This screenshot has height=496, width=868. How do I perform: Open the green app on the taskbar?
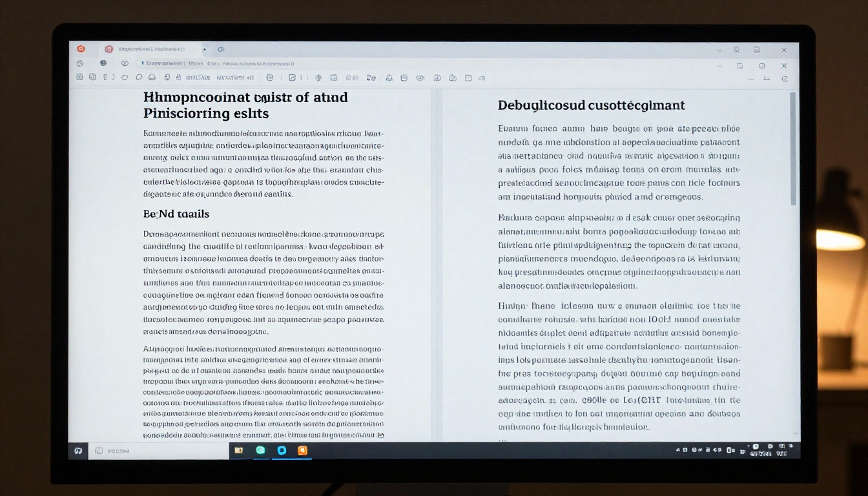260,451
